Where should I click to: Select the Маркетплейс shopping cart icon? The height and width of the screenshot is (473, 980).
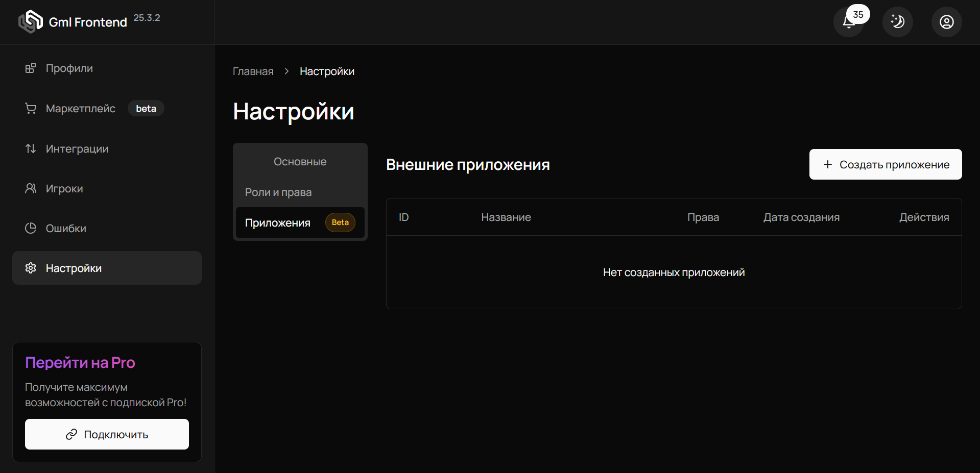[x=31, y=108]
